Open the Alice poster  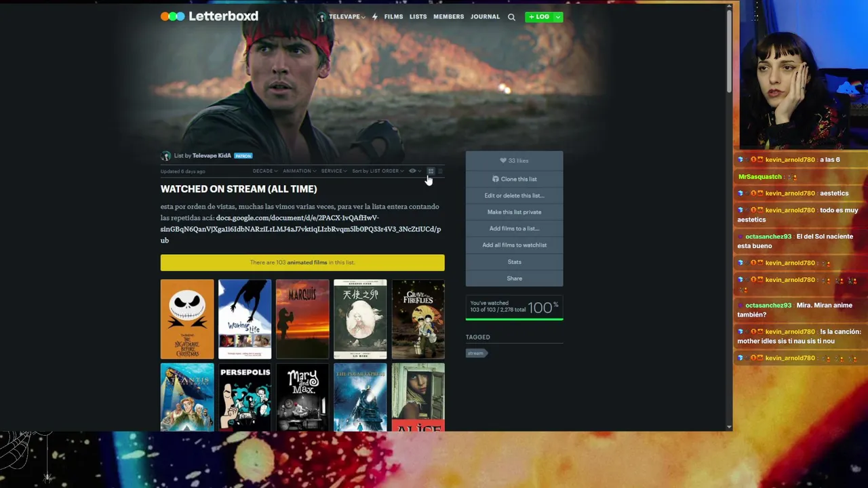point(418,397)
